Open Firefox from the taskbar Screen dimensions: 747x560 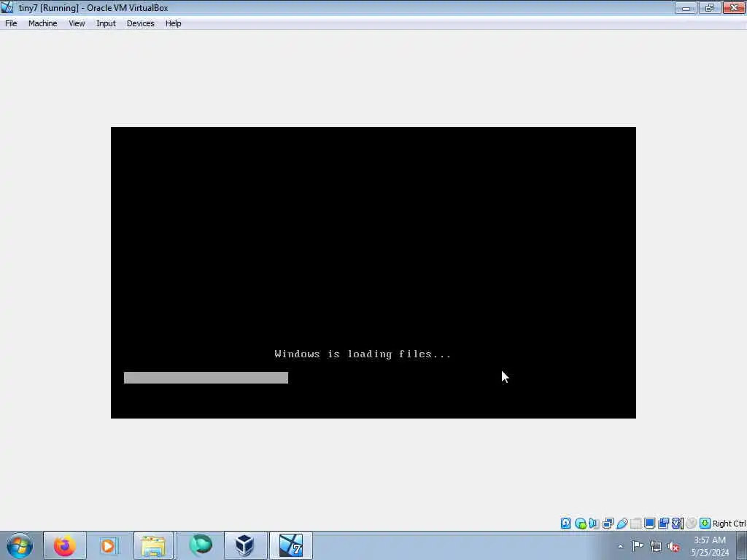(65, 545)
